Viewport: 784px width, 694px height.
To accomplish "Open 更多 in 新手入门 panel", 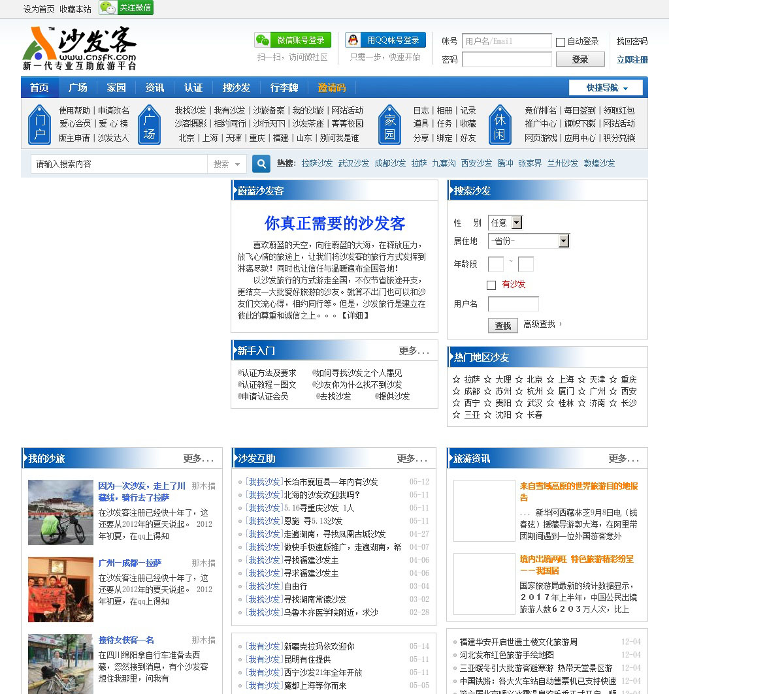I will tap(414, 351).
